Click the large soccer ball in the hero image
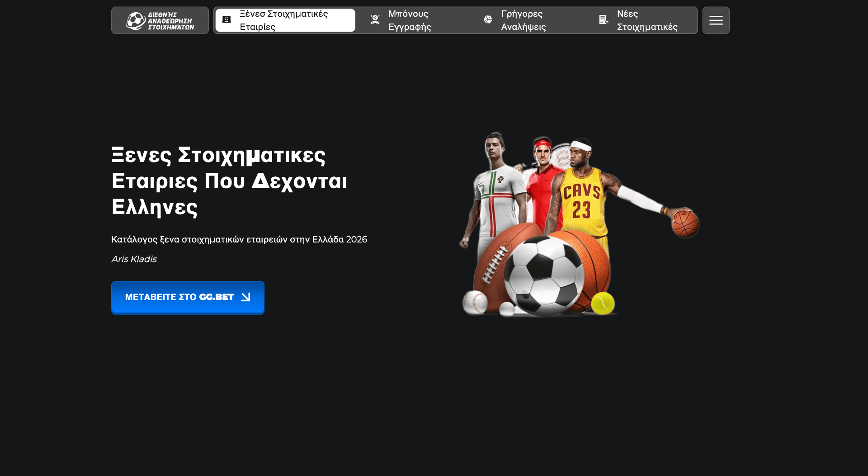The image size is (868, 476). click(544, 275)
